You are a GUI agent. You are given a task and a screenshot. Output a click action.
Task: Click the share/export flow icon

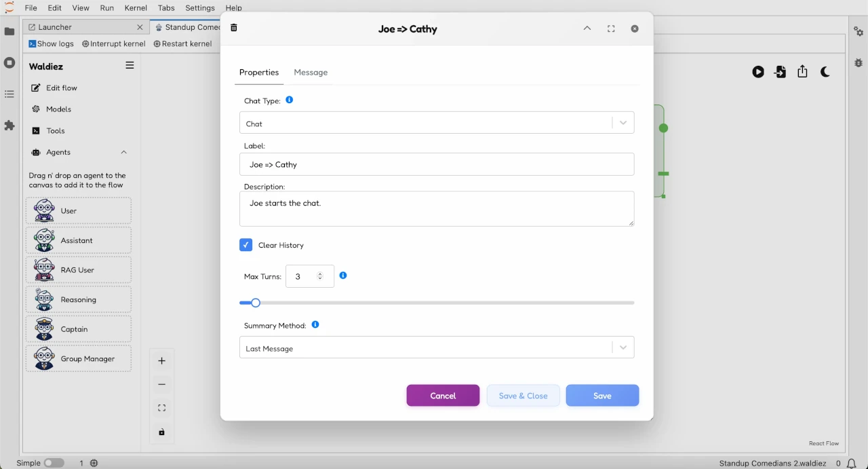coord(802,72)
